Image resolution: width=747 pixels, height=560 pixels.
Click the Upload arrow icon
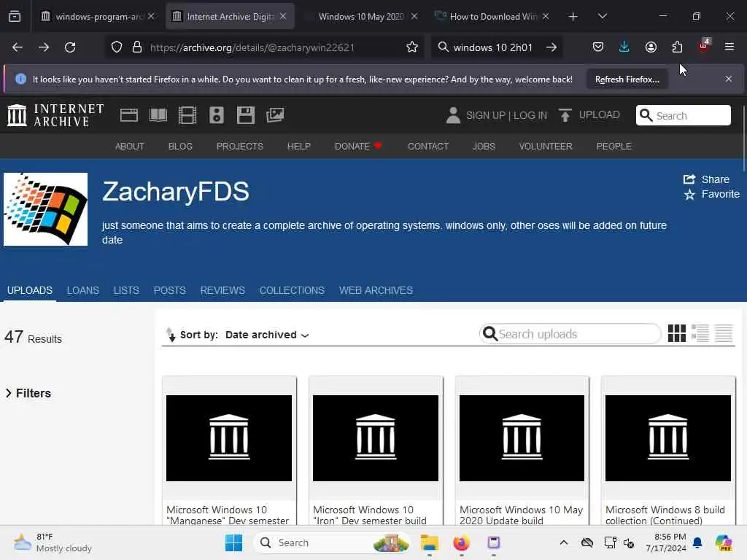point(565,115)
